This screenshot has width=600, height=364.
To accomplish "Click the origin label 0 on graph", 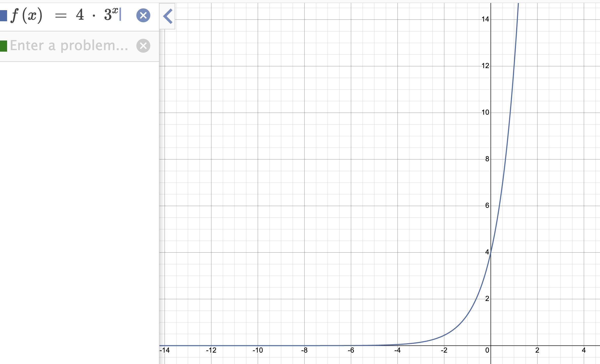I will click(487, 350).
